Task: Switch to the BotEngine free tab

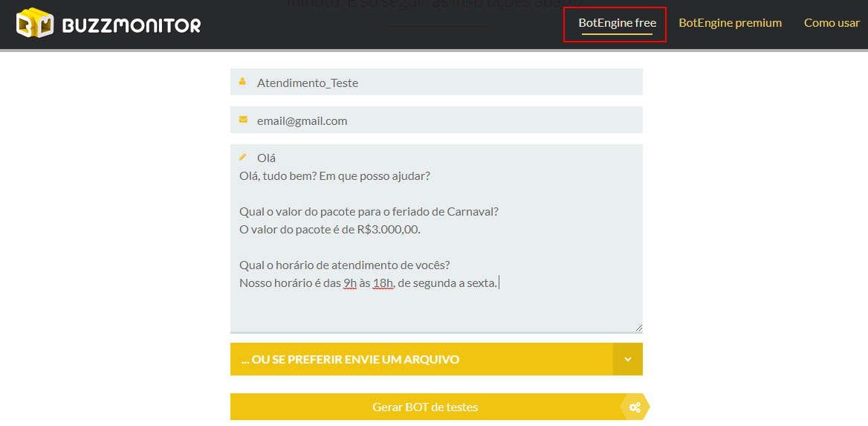Action: pos(617,23)
